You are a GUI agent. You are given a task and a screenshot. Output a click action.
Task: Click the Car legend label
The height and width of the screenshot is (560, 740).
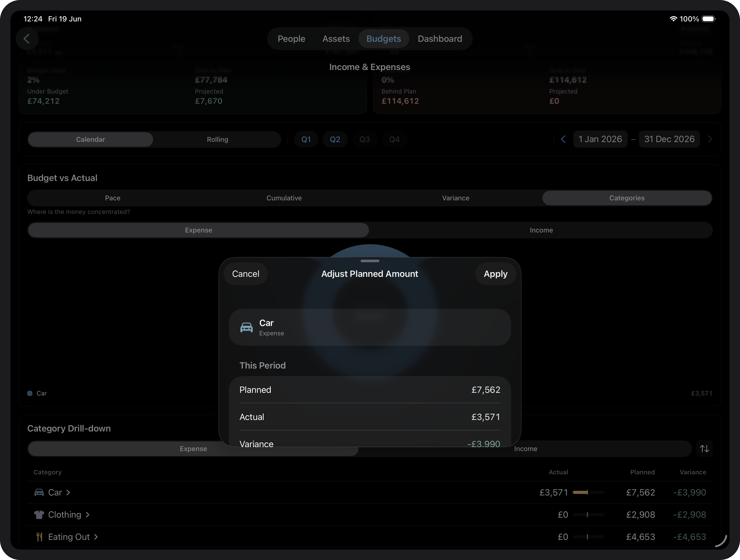coord(42,393)
